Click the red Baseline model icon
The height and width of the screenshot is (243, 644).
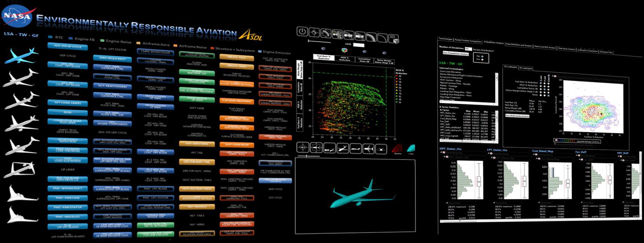(x=398, y=149)
